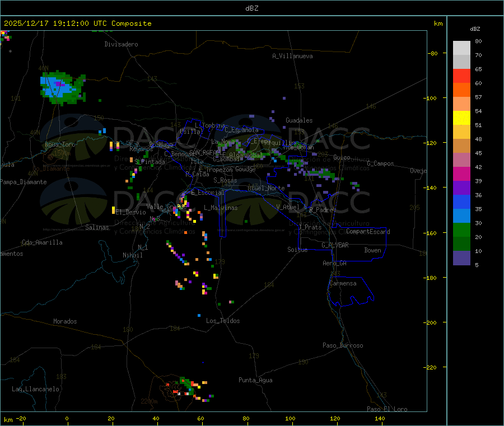Screen dimensions: 504x426
Task: Click the 100 km horizontal axis tick label
Action: tap(290, 418)
